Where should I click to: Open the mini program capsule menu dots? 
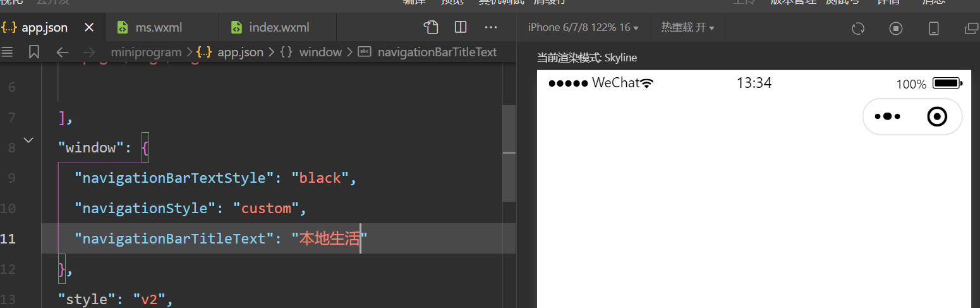(x=888, y=116)
